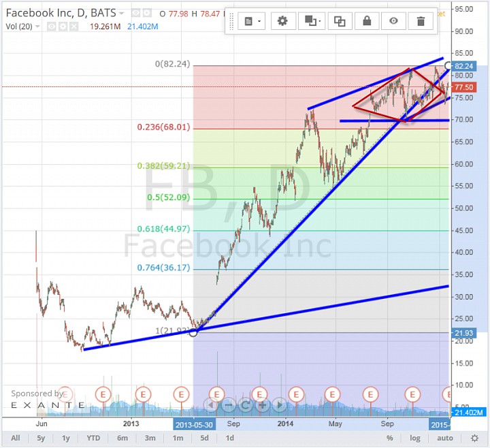The width and height of the screenshot is (490, 448).
Task: Click the 2013-05-30 date axis label
Action: pyautogui.click(x=194, y=425)
